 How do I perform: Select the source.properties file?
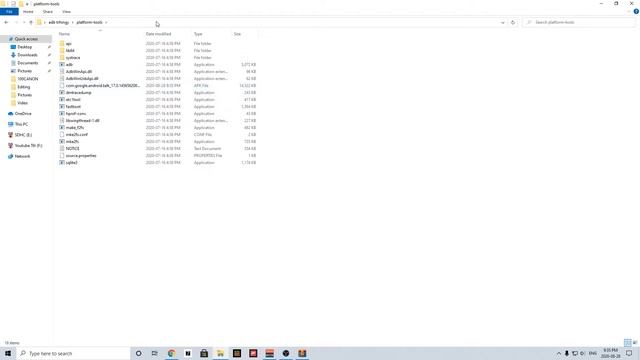click(x=81, y=156)
